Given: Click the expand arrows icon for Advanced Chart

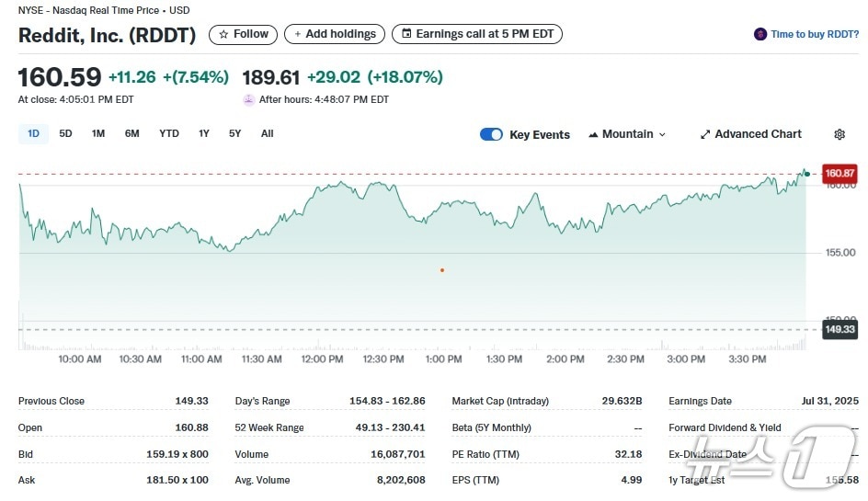Looking at the screenshot, I should (x=705, y=134).
